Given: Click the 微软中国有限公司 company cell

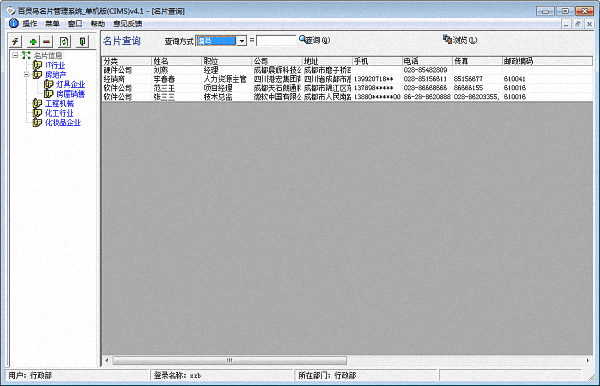Looking at the screenshot, I should point(277,97).
